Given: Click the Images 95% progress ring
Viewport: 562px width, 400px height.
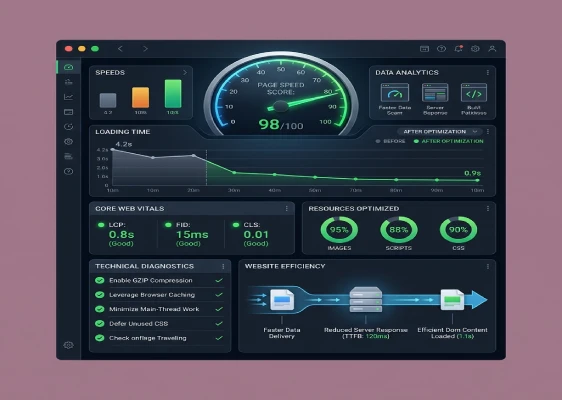Looking at the screenshot, I should (339, 230).
